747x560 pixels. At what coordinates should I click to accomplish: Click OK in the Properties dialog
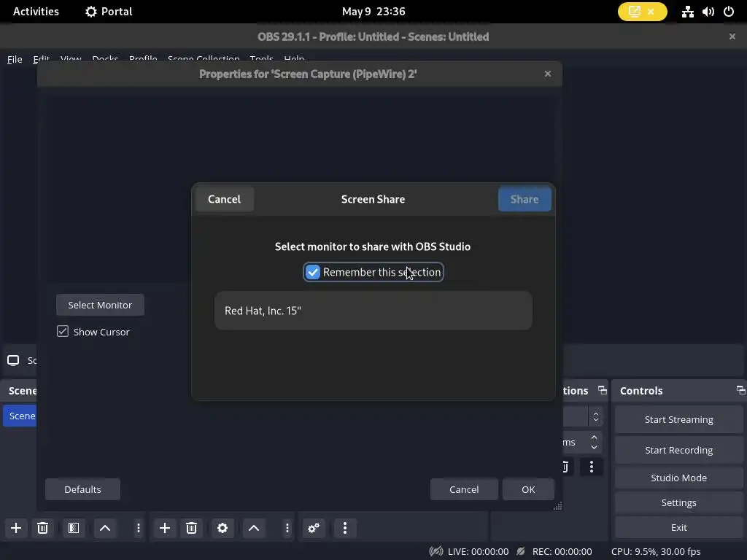tap(528, 489)
